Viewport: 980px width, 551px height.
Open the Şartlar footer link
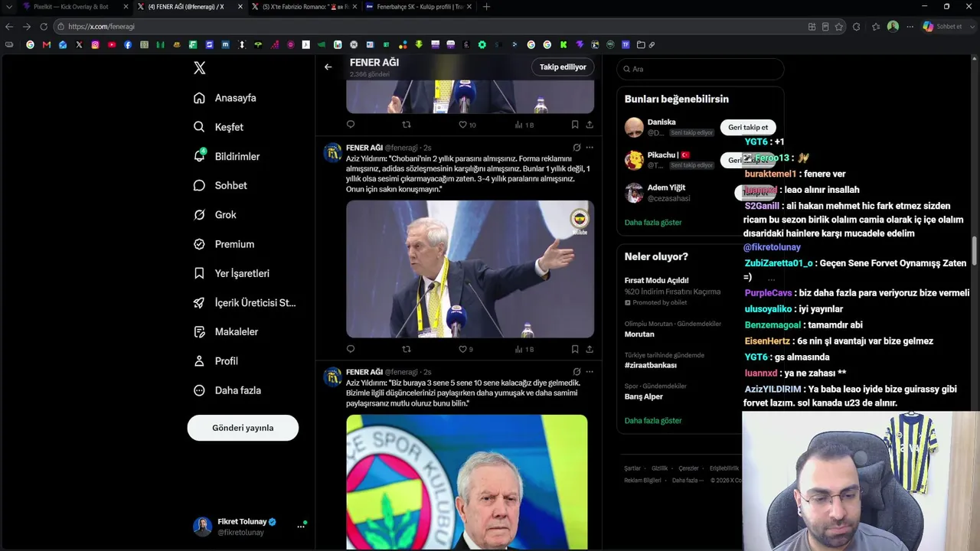click(632, 468)
